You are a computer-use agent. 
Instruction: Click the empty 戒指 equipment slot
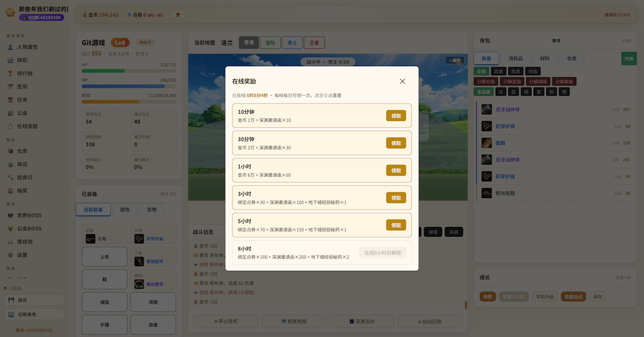pos(105,302)
